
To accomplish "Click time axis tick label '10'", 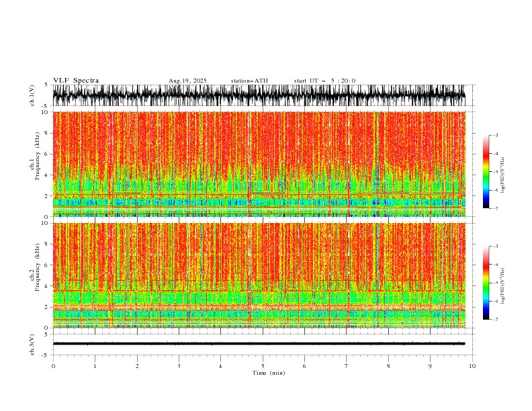I will tap(472, 366).
